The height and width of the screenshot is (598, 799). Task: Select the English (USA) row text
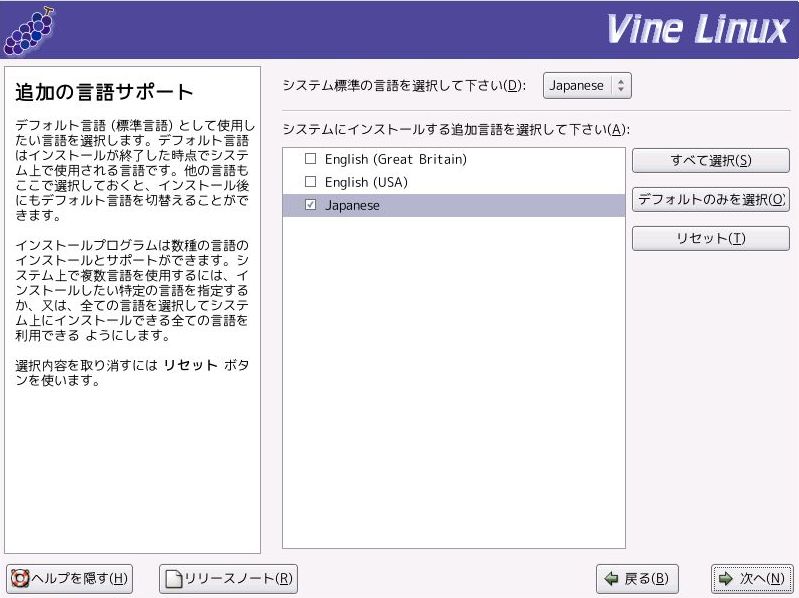coord(366,182)
